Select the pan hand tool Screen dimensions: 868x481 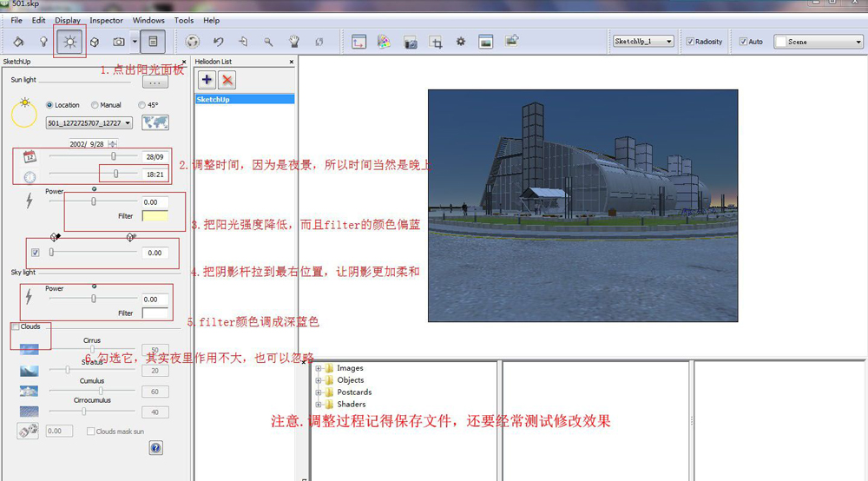point(293,42)
